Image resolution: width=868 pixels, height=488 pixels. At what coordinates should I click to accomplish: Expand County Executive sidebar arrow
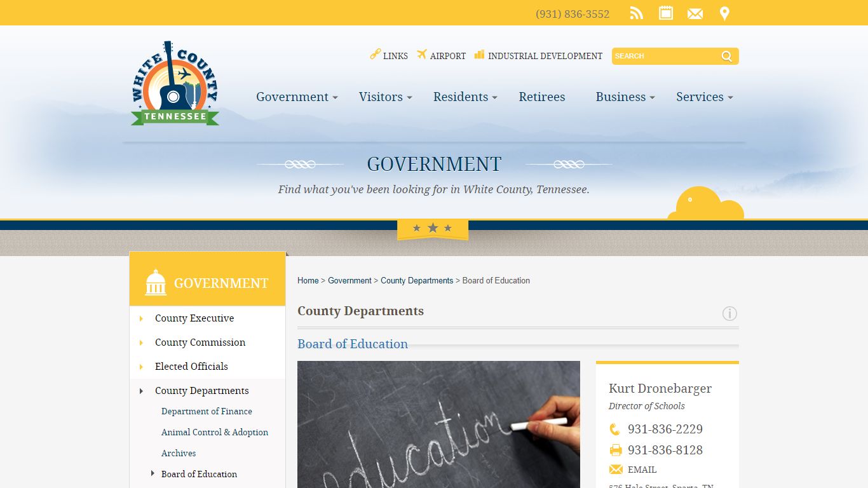141,318
